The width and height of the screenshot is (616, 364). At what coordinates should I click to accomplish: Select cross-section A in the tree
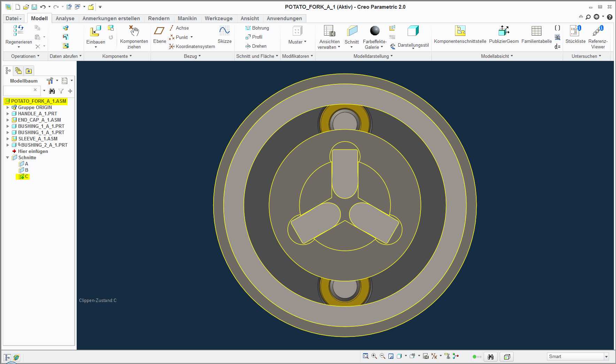24,164
